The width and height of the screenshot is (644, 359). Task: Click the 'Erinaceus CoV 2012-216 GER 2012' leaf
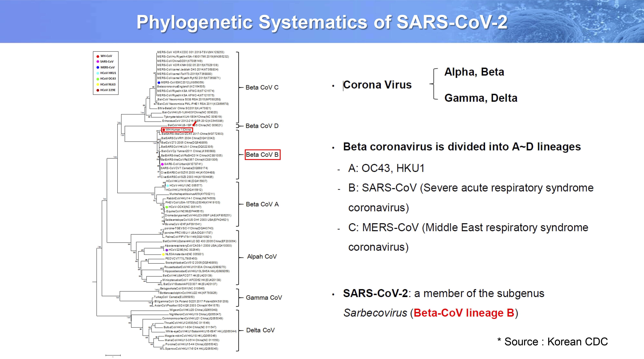click(193, 121)
